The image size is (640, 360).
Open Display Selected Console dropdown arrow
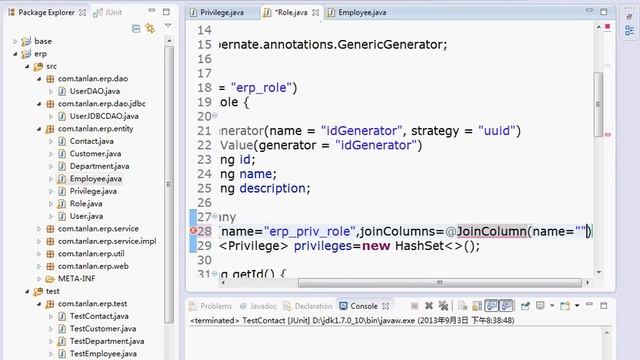point(552,306)
